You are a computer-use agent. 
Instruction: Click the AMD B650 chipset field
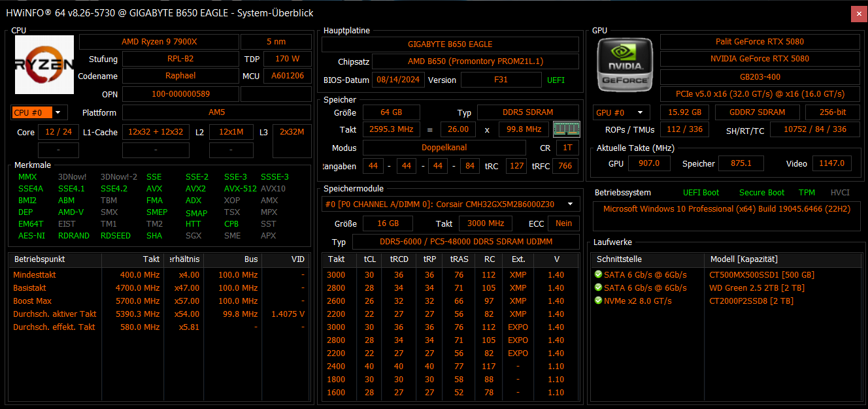476,61
